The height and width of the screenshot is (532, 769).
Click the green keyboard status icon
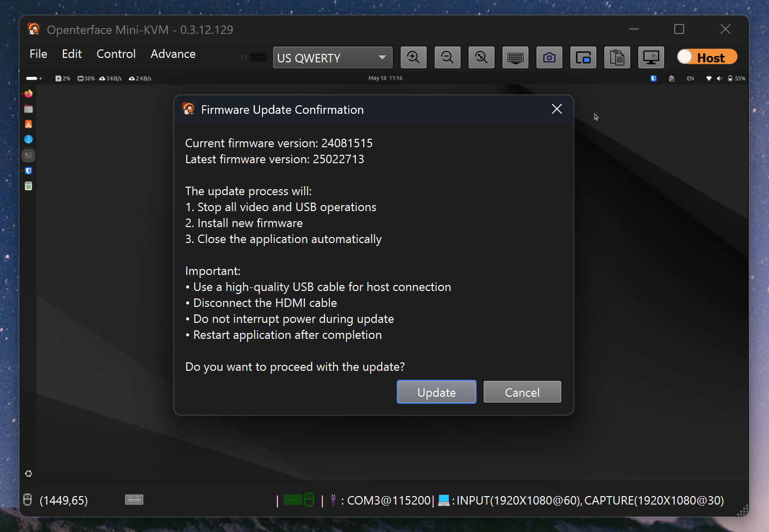coord(293,500)
